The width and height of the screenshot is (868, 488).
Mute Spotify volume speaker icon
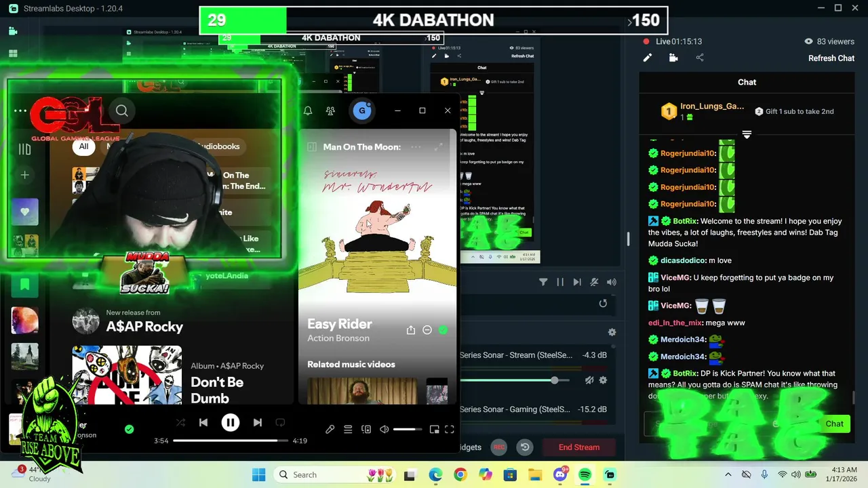pos(384,429)
